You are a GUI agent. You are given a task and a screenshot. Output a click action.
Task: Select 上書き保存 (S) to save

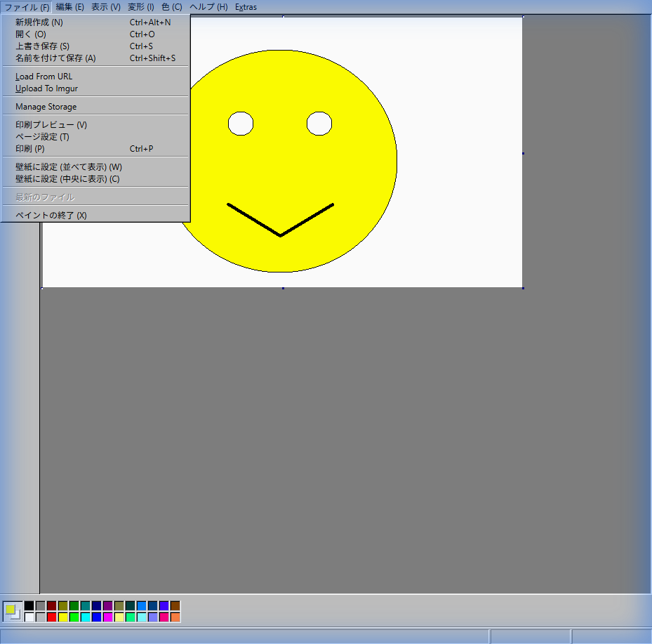42,46
